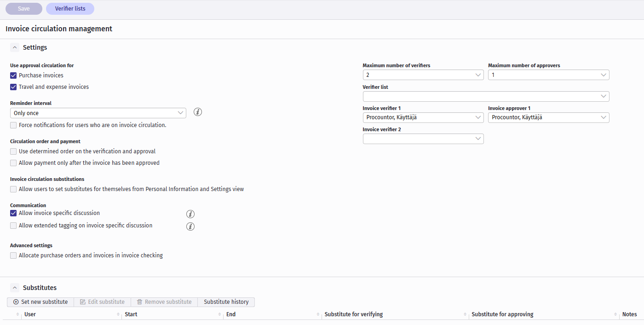The width and height of the screenshot is (644, 325).
Task: Toggle Force notifications for users checkbox
Action: (14, 125)
